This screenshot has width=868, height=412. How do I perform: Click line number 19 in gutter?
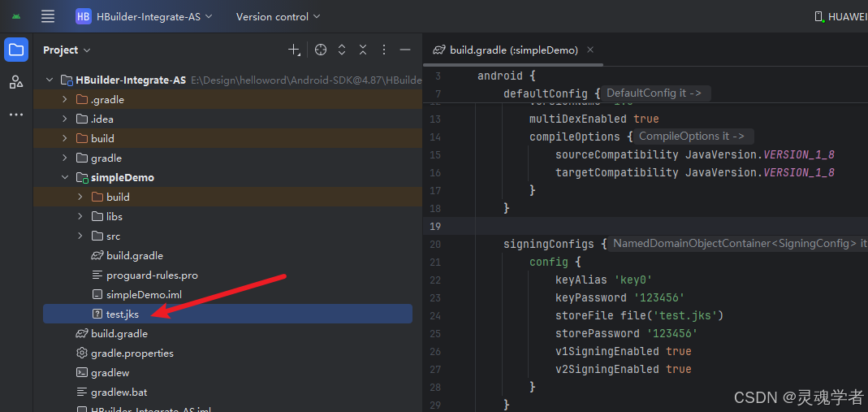click(x=435, y=226)
